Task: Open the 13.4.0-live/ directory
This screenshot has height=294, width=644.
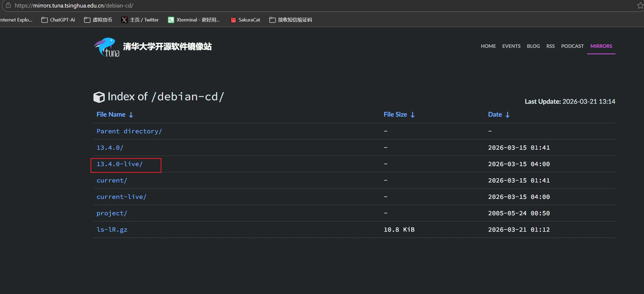Action: [x=120, y=164]
